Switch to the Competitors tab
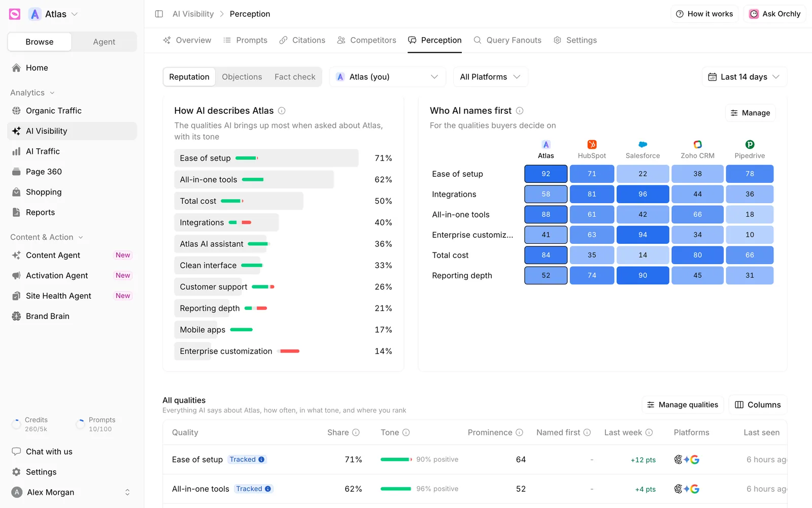This screenshot has height=508, width=812. point(367,40)
